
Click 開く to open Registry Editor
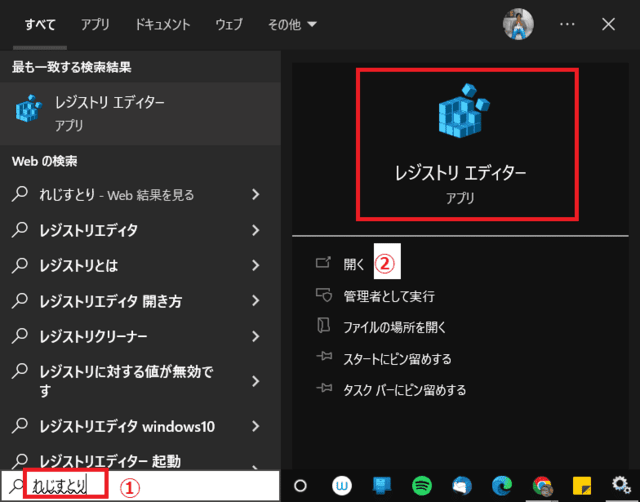(354, 264)
